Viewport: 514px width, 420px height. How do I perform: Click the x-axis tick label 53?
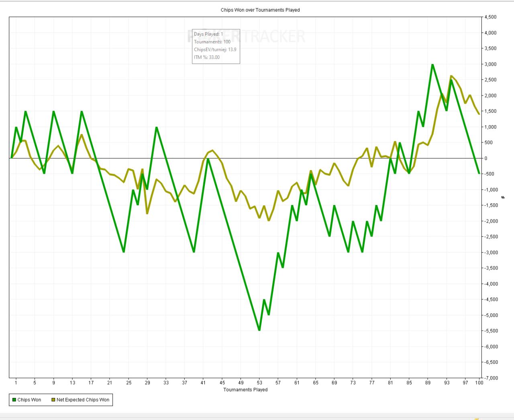coord(259,383)
